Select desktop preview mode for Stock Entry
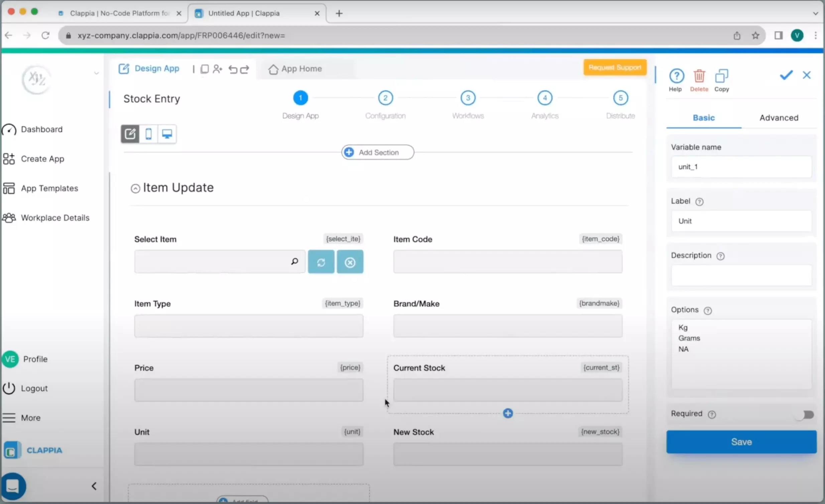This screenshot has height=504, width=825. 167,134
